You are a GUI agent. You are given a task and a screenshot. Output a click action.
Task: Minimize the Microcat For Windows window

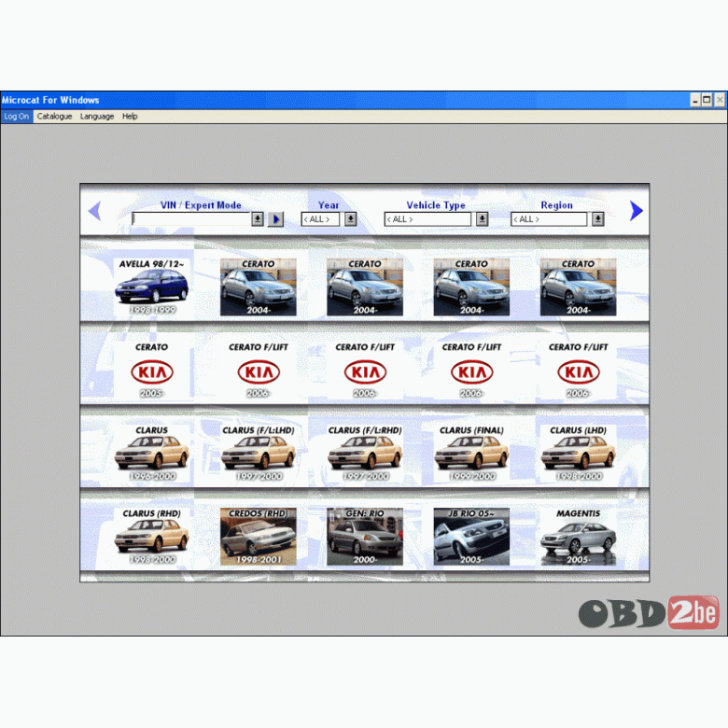pyautogui.click(x=695, y=100)
